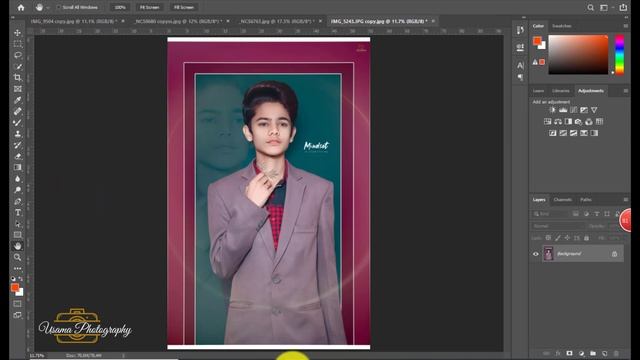Viewport: 640px width, 360px height.
Task: Open layer filter kind dropdown
Action: point(550,214)
